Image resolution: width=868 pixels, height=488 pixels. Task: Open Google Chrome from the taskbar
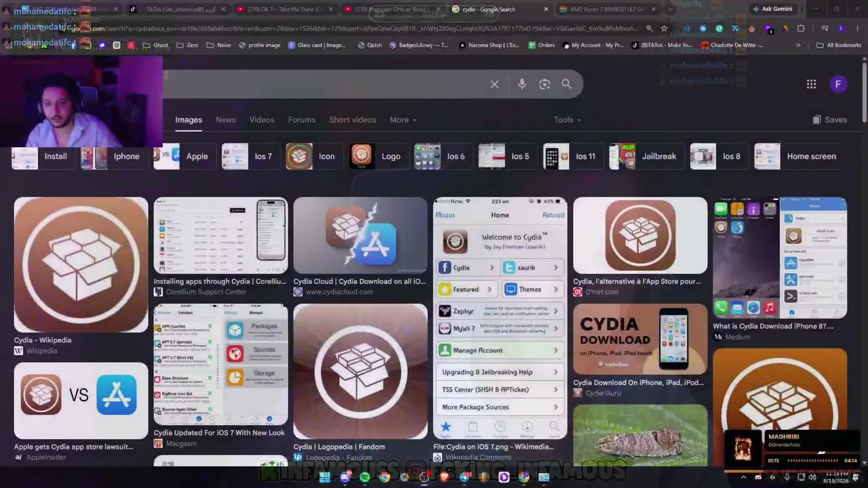[x=384, y=478]
